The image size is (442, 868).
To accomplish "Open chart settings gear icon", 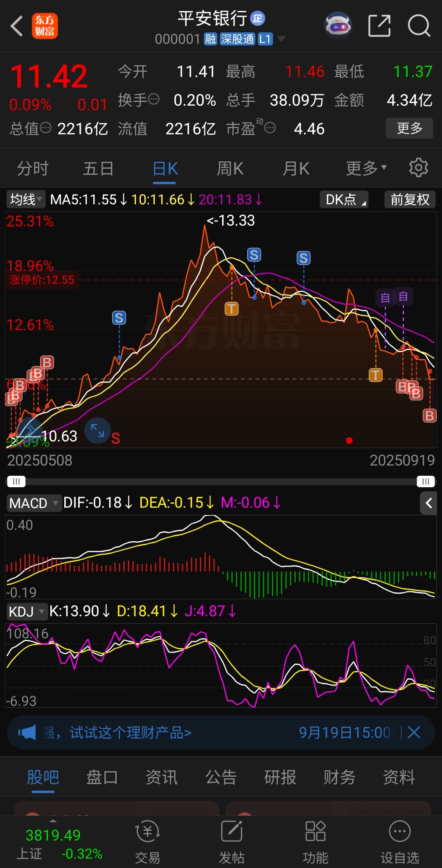I will [418, 168].
